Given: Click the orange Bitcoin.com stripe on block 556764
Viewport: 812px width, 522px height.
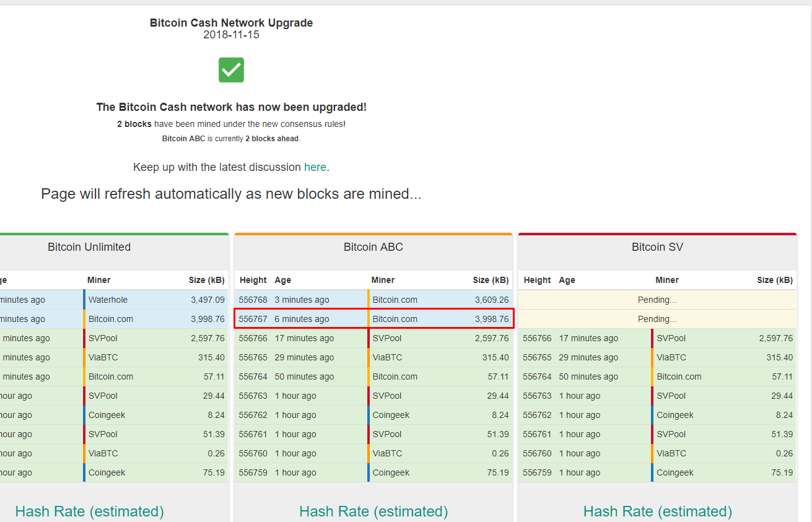Looking at the screenshot, I should click(x=368, y=376).
